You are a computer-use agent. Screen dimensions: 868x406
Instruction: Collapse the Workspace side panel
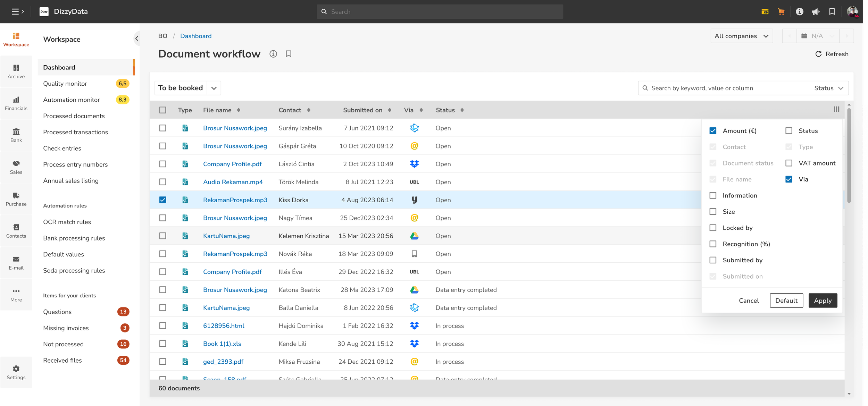coord(137,39)
